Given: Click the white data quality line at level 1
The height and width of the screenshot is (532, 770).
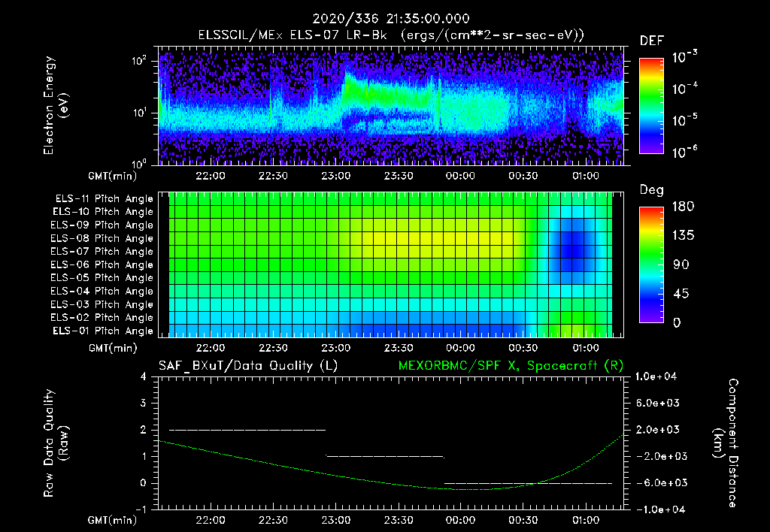Looking at the screenshot, I should tap(385, 456).
